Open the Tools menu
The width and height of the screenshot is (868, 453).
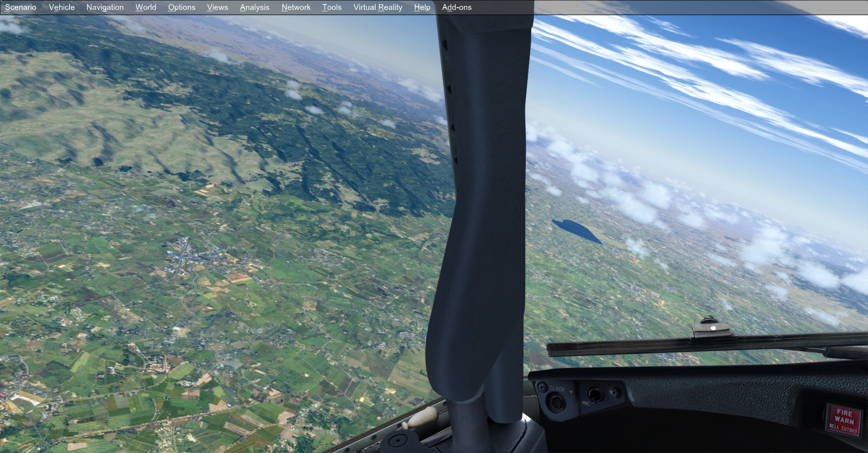(x=331, y=7)
